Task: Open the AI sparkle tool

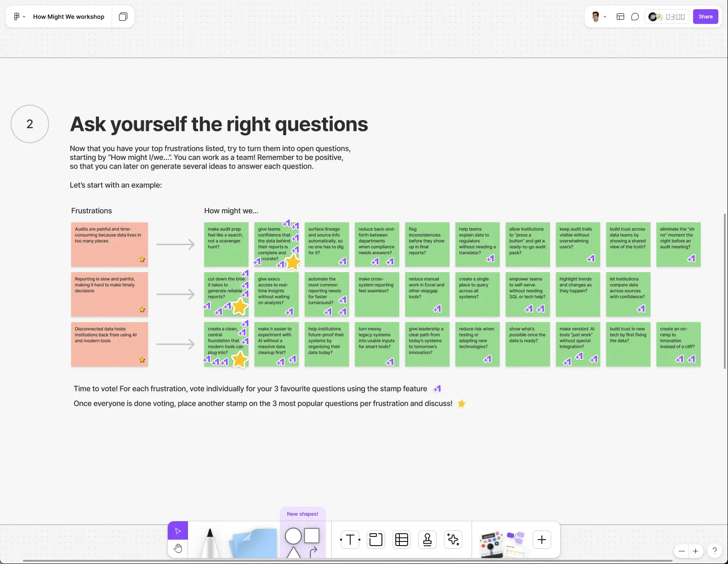Action: [x=453, y=540]
